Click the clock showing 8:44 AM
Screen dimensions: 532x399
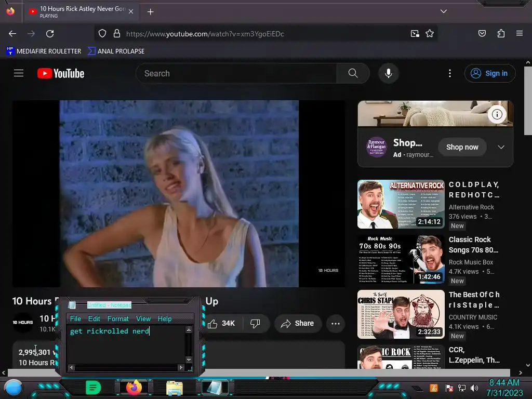tap(504, 383)
